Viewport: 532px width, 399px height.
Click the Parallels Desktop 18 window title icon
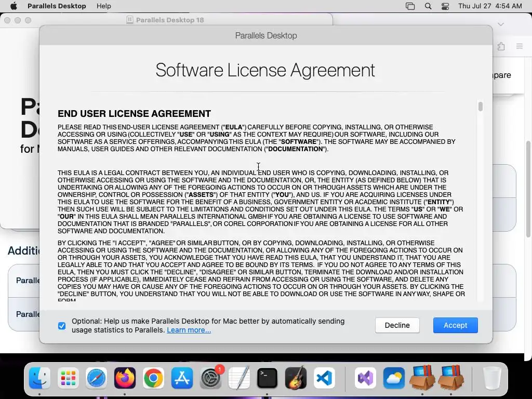pyautogui.click(x=129, y=20)
